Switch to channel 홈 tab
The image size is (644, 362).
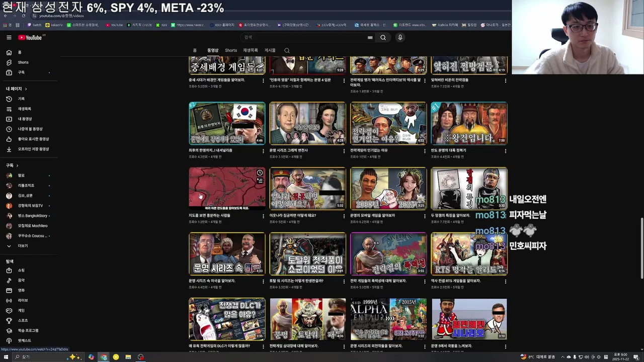pyautogui.click(x=195, y=50)
